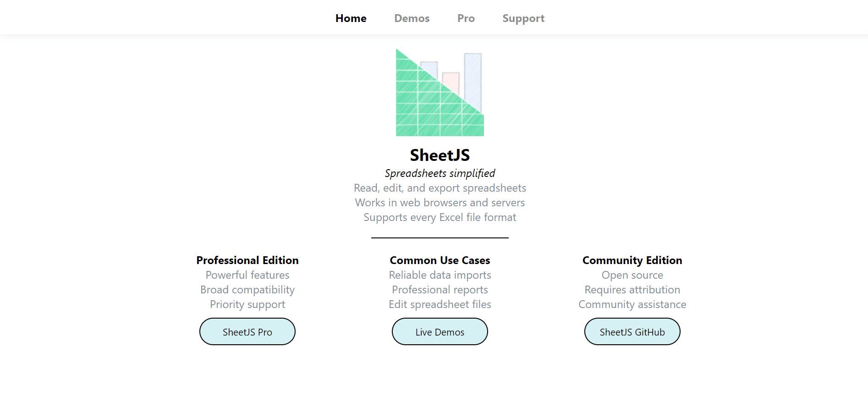Click the Common Use Cases heading
This screenshot has height=419, width=868.
440,260
